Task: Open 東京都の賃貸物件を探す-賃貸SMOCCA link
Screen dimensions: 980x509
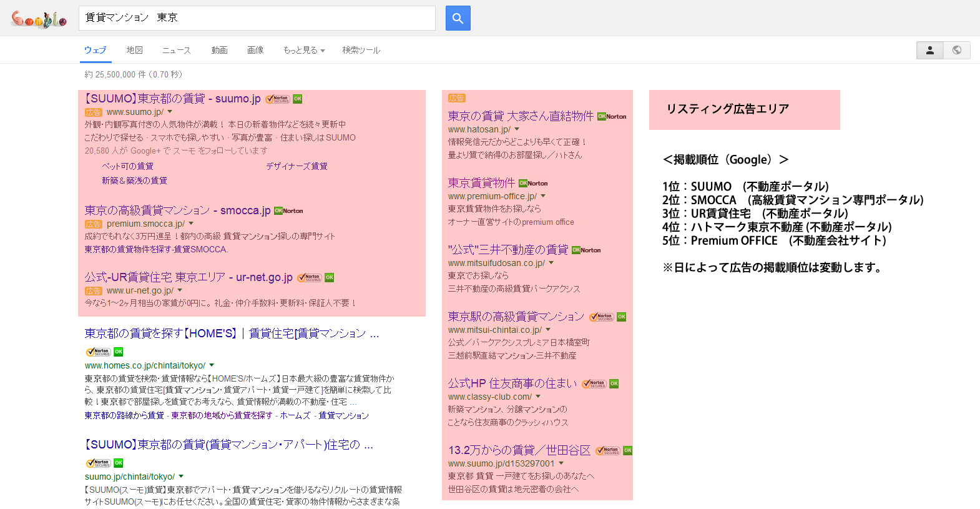Action: click(156, 249)
